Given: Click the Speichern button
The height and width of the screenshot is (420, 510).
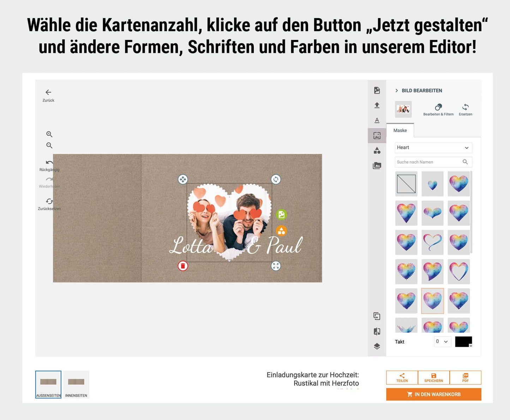Looking at the screenshot, I should tap(433, 378).
